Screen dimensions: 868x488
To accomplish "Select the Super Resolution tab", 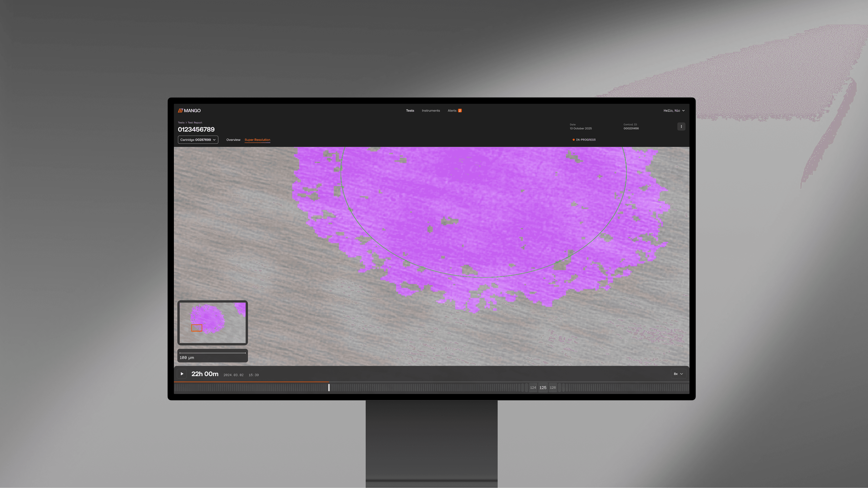I will [257, 140].
